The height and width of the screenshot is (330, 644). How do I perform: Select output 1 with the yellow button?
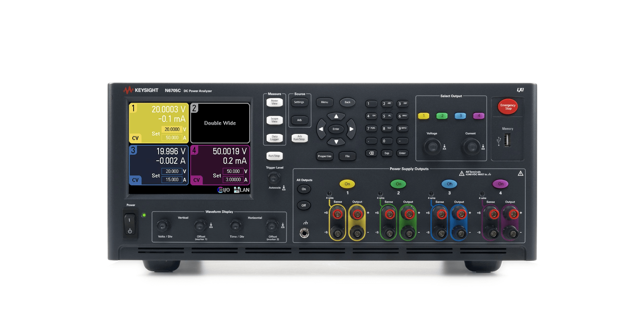423,116
